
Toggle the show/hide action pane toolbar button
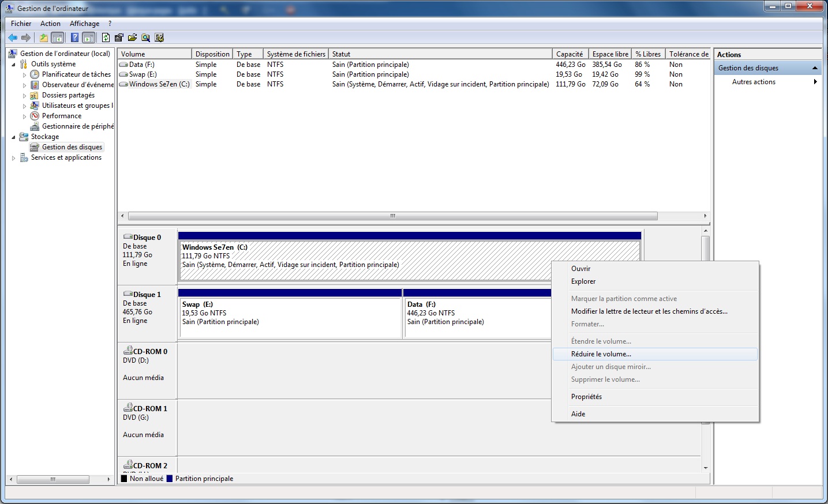coord(89,38)
